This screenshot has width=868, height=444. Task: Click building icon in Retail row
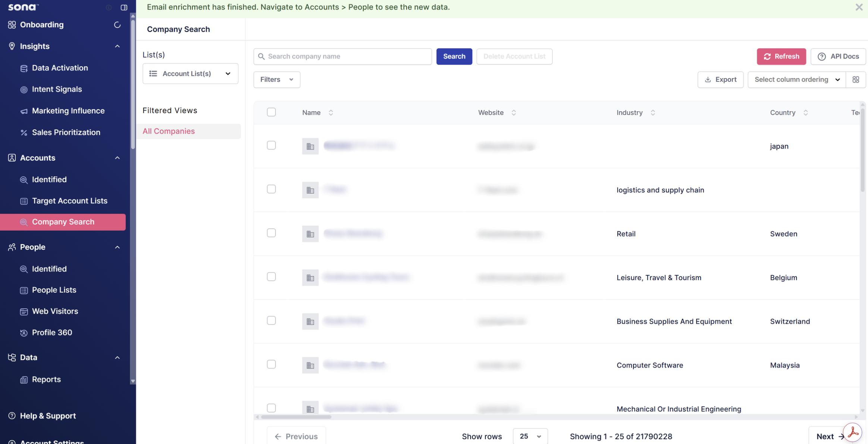click(x=310, y=234)
